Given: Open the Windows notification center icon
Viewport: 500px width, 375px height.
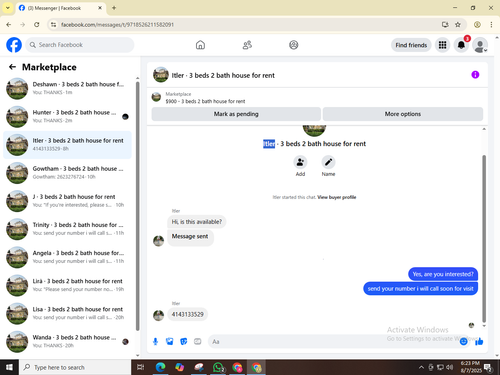Looking at the screenshot, I should (x=488, y=367).
